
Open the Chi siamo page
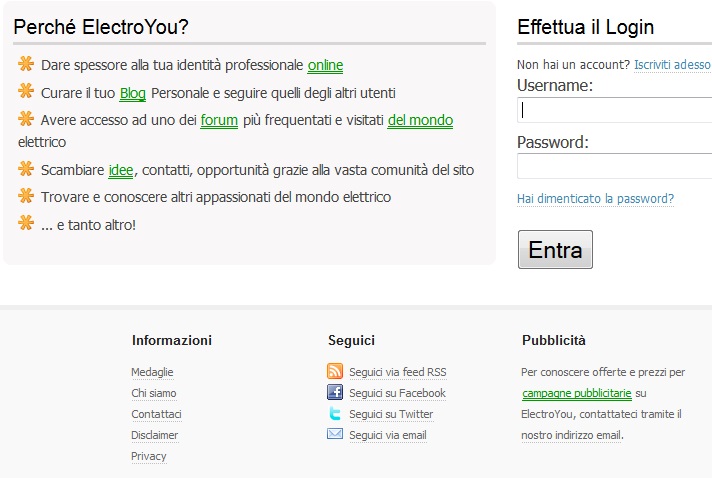coord(153,393)
